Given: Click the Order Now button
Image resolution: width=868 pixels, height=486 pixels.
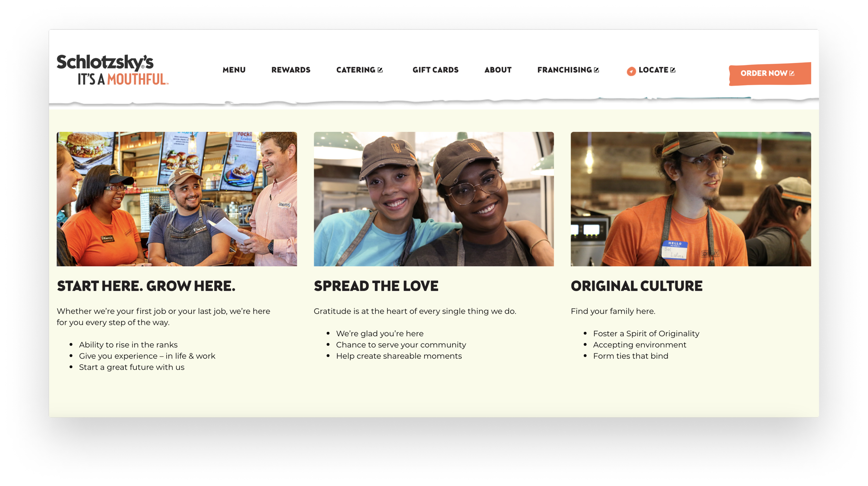Looking at the screenshot, I should point(770,74).
